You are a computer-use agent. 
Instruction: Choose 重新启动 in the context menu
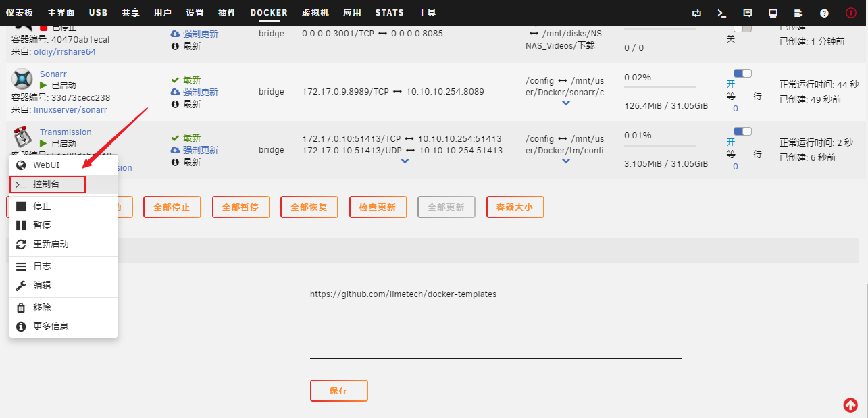pos(51,244)
